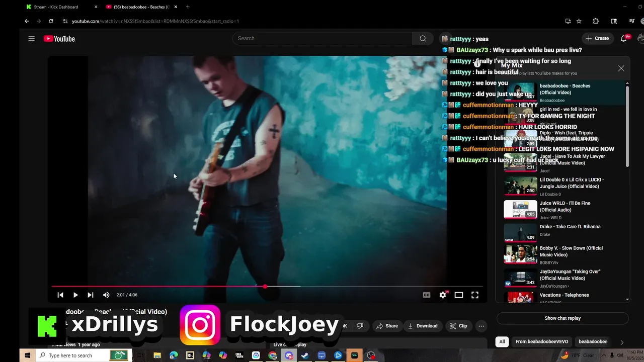Go back in browser history
Viewport: 644px width, 362px height.
coord(27,21)
